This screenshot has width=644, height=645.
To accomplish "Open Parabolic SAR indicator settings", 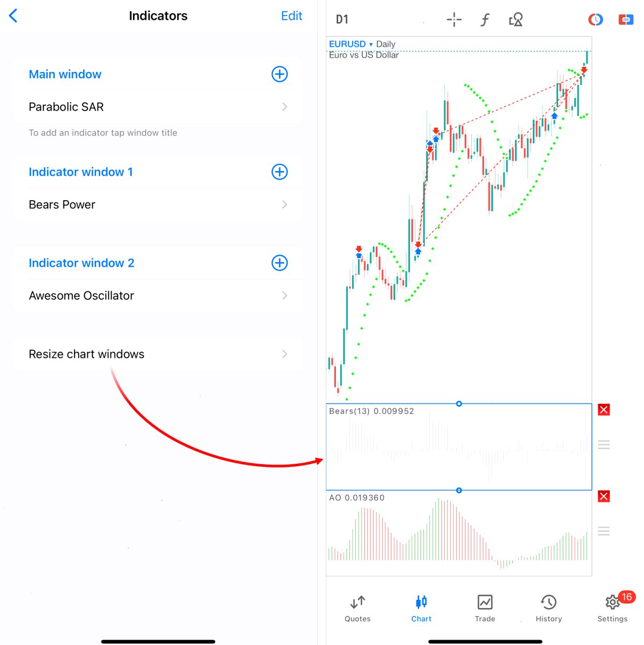I will pyautogui.click(x=158, y=107).
